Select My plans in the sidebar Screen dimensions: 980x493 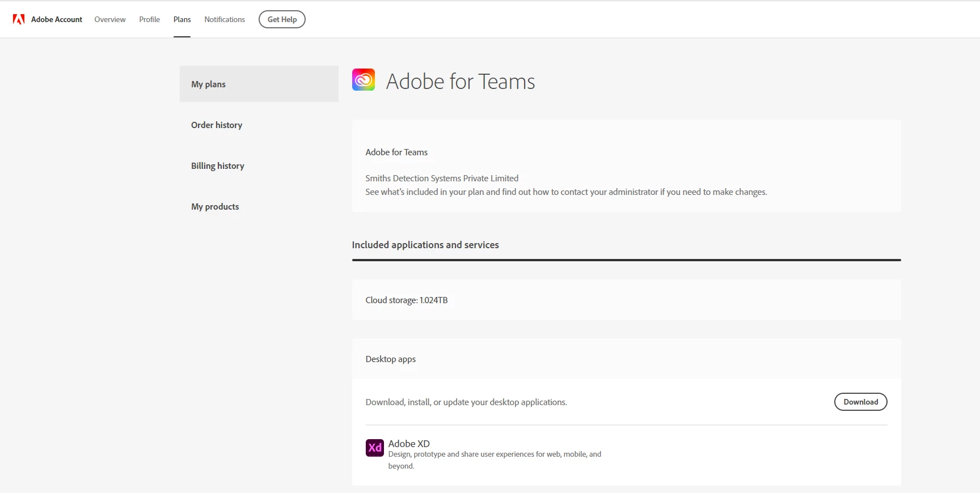(209, 84)
